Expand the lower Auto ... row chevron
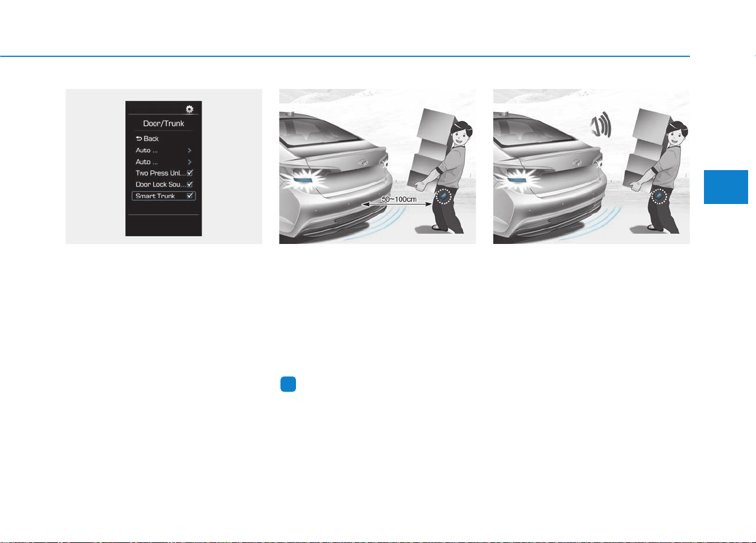 pyautogui.click(x=189, y=162)
